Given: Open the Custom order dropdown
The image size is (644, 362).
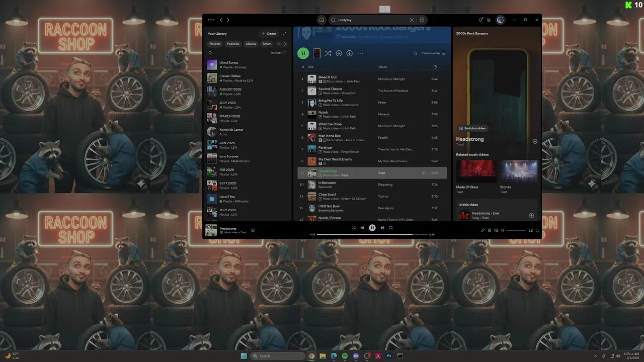Looking at the screenshot, I should coord(434,53).
